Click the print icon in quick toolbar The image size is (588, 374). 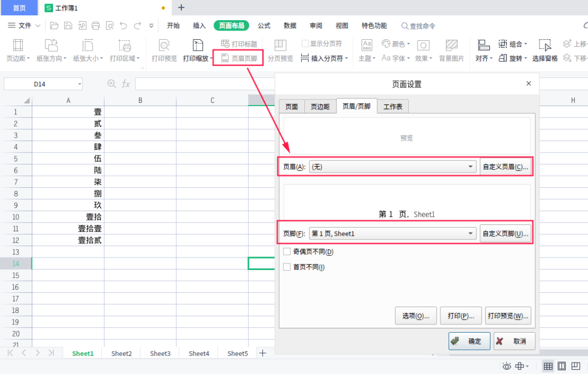[x=96, y=26]
